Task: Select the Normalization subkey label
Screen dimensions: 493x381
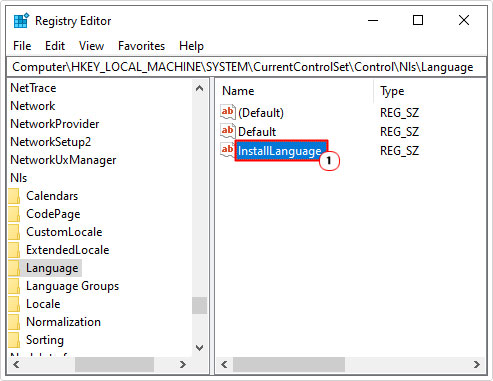Action: point(63,322)
